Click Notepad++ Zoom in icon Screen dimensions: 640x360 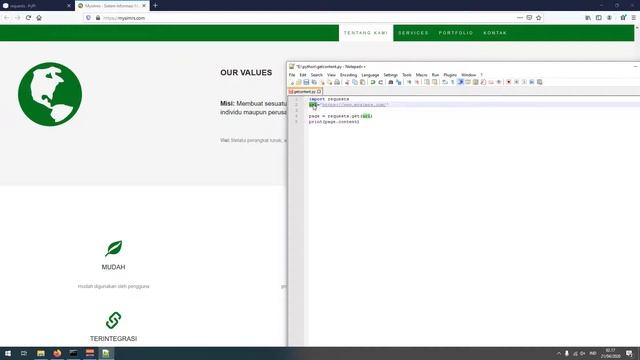(x=409, y=82)
